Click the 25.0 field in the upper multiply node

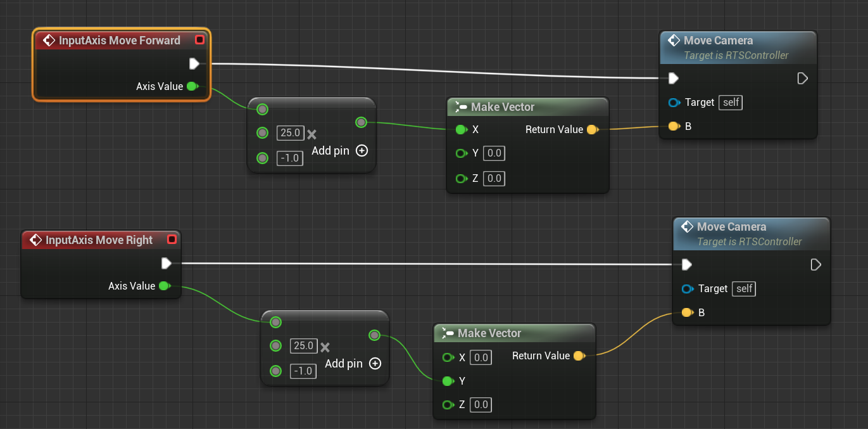(x=290, y=133)
